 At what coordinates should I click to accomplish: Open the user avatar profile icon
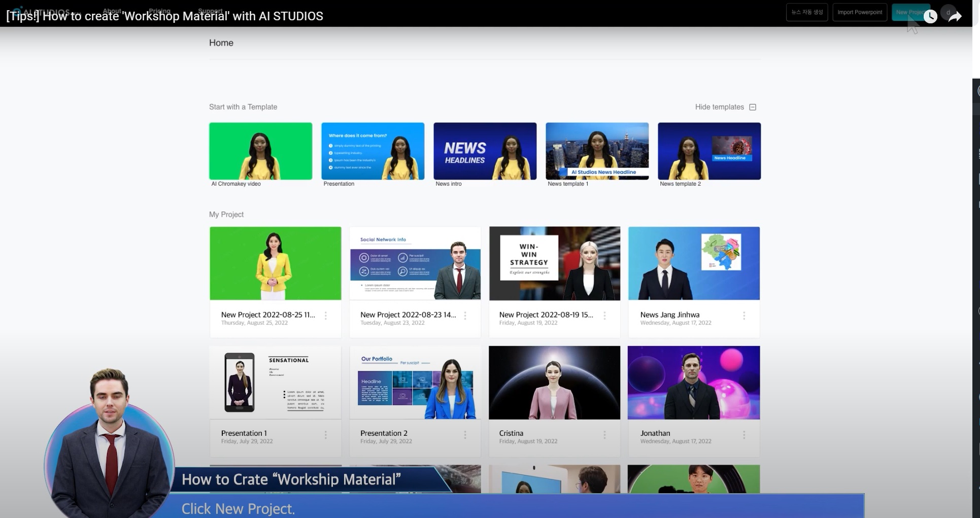[x=948, y=12]
